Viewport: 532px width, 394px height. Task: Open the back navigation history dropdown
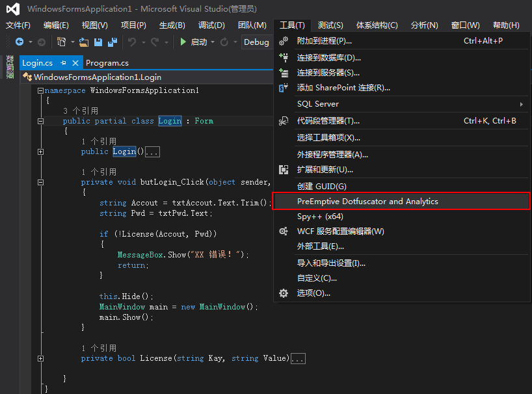[x=31, y=42]
